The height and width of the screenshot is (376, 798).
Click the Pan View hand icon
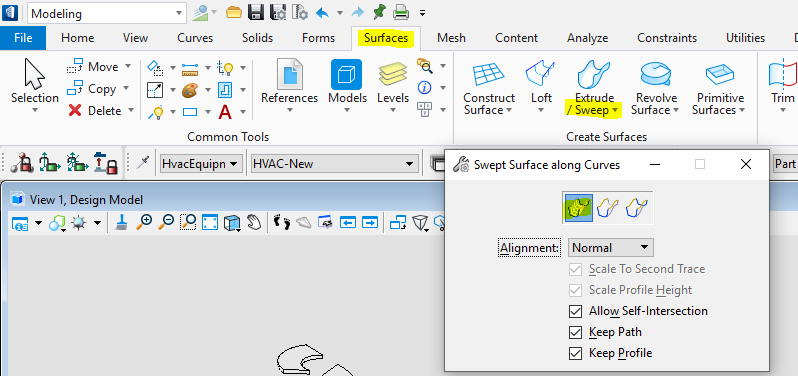click(253, 222)
